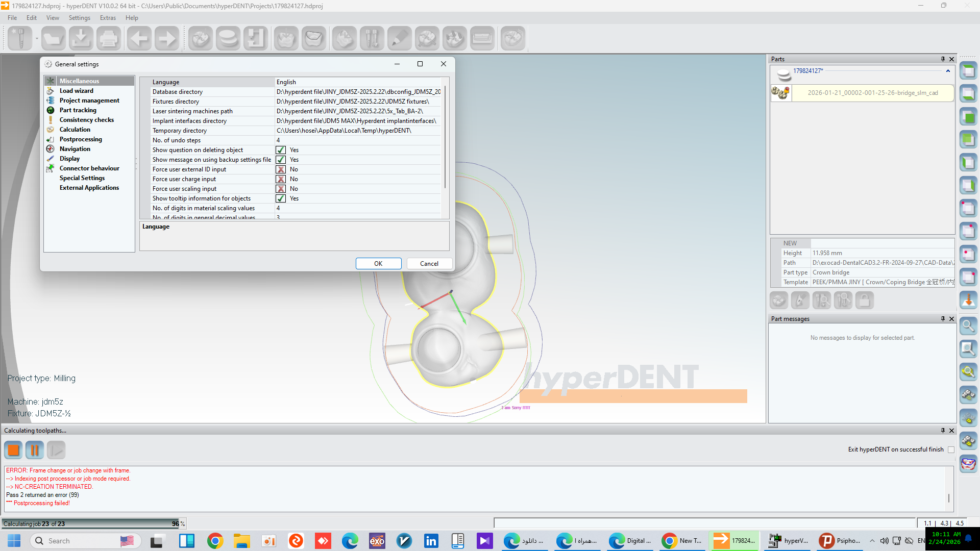Click the Template value in part properties
The height and width of the screenshot is (551, 980).
coord(883,282)
